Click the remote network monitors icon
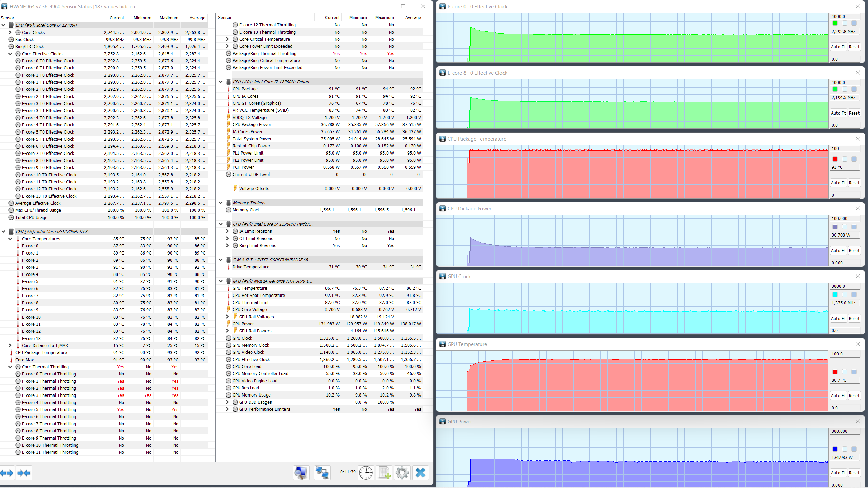 pos(322,473)
